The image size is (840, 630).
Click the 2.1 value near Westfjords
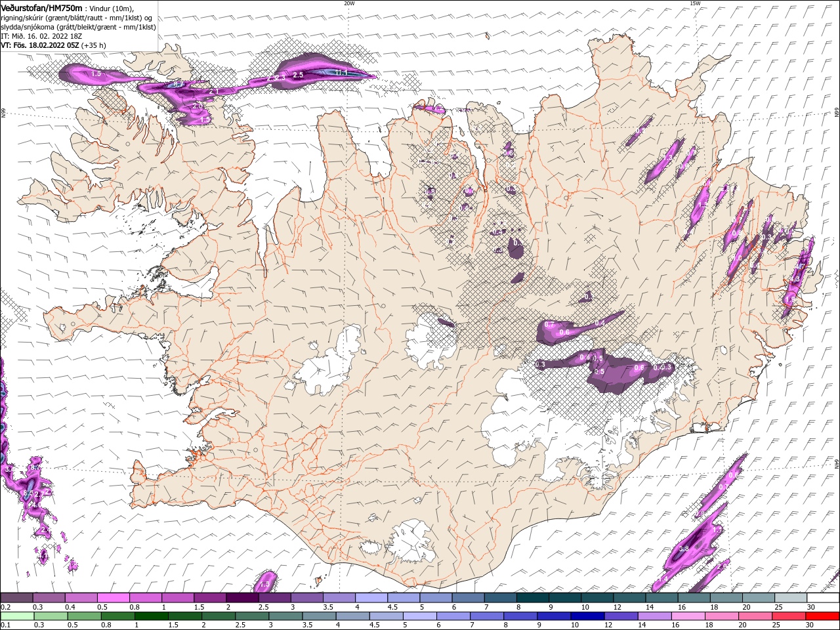(x=213, y=91)
